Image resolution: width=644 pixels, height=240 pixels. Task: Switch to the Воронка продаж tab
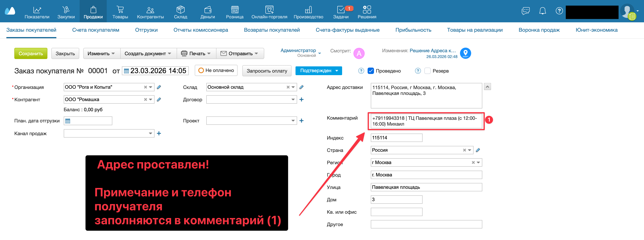pos(539,30)
